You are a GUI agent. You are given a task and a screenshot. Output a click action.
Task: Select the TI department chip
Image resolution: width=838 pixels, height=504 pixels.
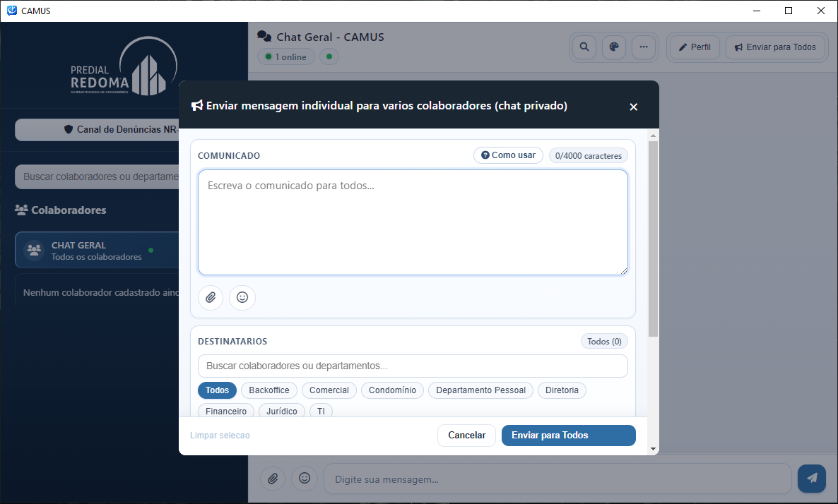click(321, 411)
